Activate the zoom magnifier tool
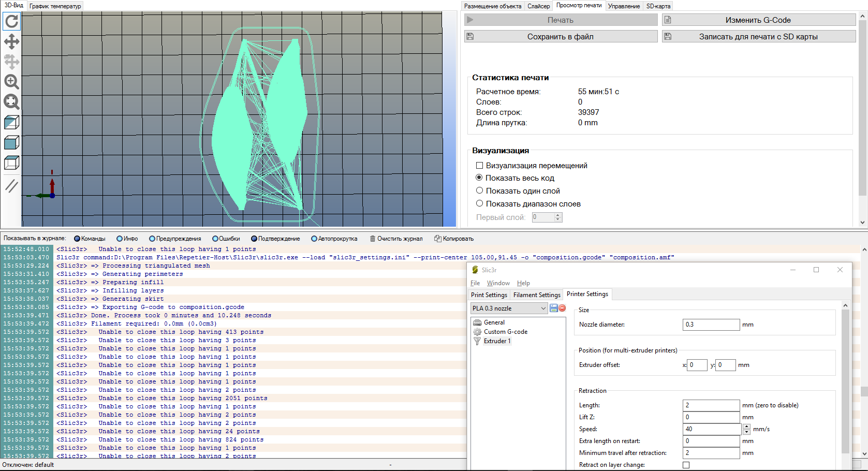The image size is (868, 471). (x=11, y=82)
